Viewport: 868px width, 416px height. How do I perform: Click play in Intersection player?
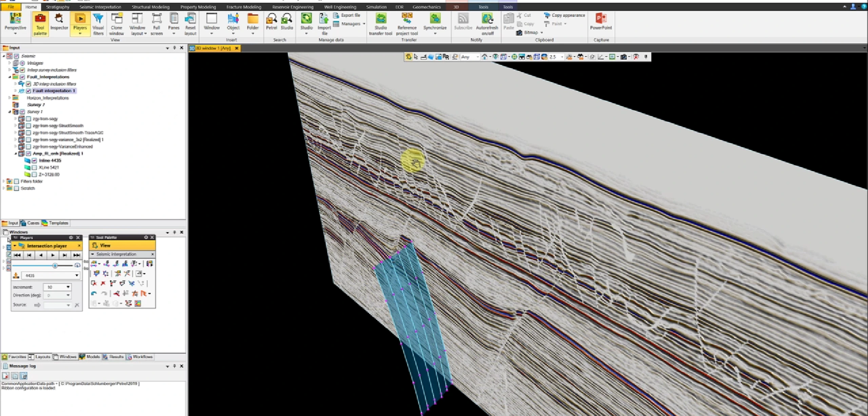pyautogui.click(x=53, y=255)
